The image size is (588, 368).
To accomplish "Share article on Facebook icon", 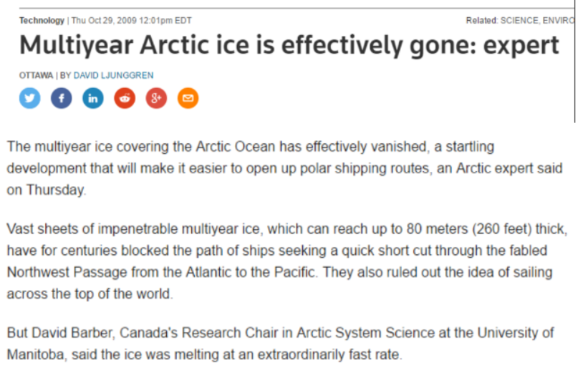I will pos(62,98).
